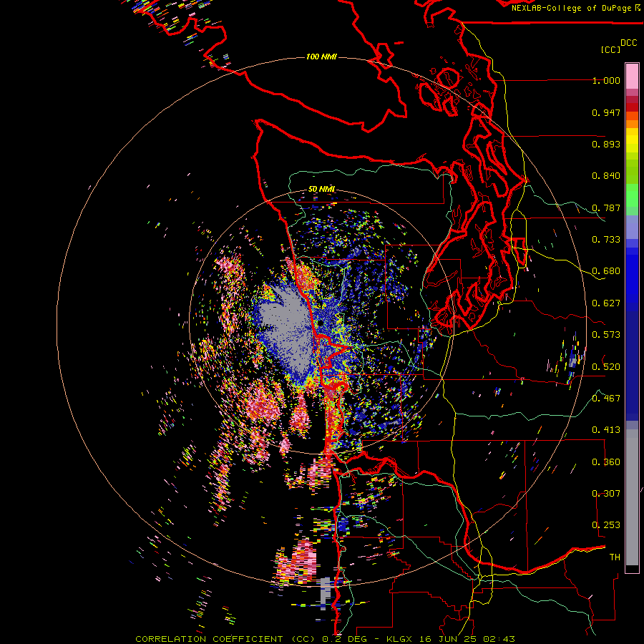
Task: Click the 0.413 legend value
Action: pyautogui.click(x=606, y=429)
